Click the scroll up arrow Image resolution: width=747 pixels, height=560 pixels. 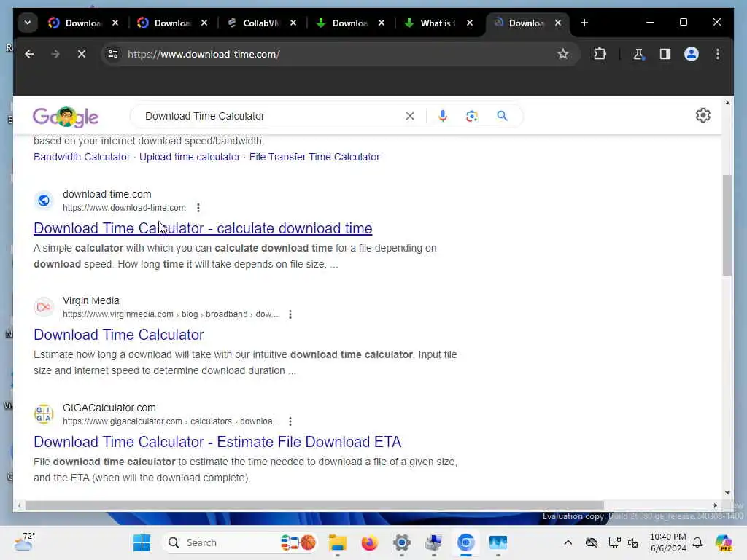coord(727,103)
